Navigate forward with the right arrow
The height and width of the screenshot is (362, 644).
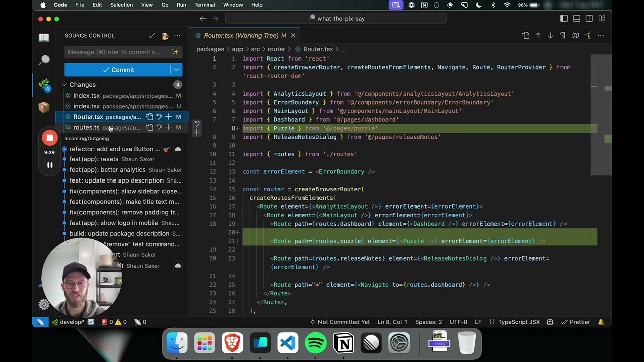215,19
